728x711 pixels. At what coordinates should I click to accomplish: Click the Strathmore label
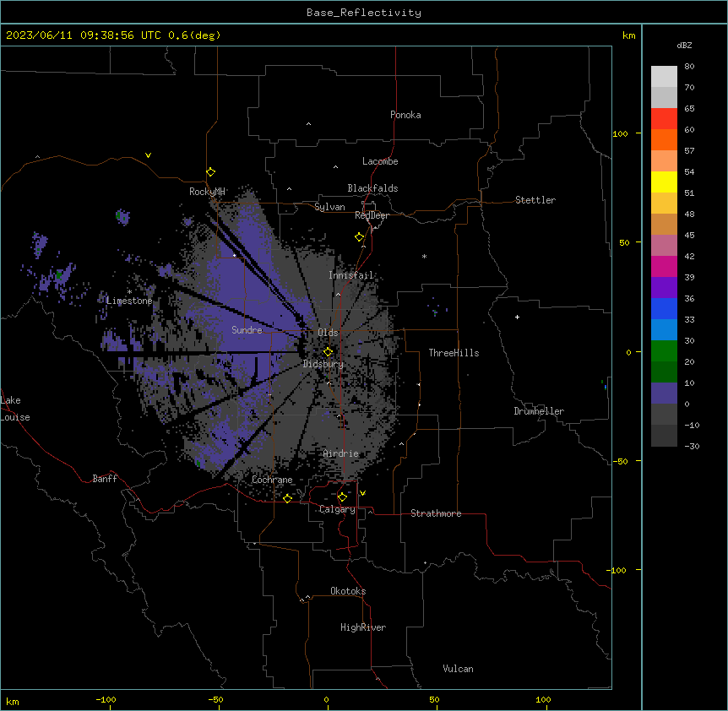436,513
